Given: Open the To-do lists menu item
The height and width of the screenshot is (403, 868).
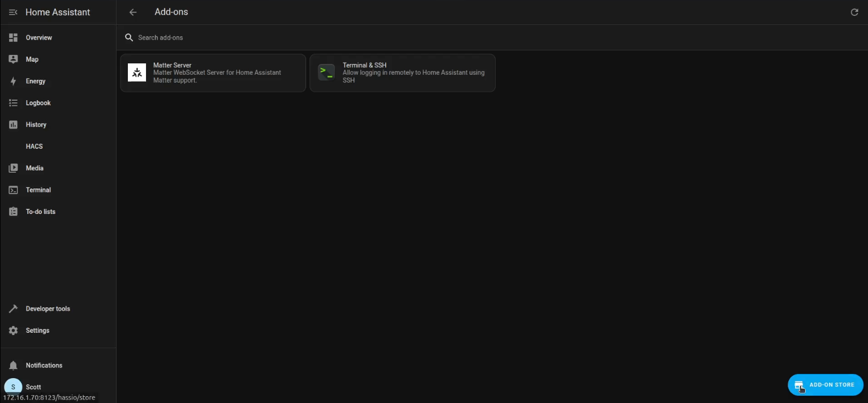Looking at the screenshot, I should [x=58, y=212].
